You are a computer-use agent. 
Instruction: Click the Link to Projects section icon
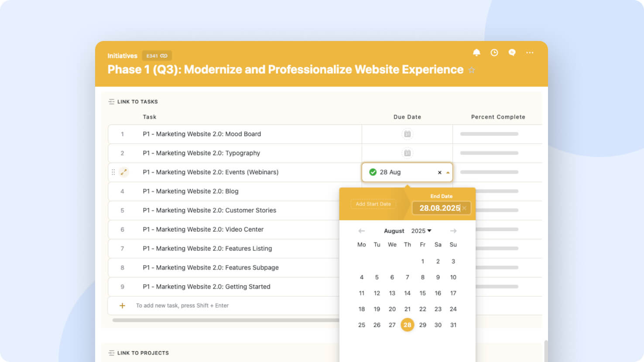pyautogui.click(x=111, y=353)
